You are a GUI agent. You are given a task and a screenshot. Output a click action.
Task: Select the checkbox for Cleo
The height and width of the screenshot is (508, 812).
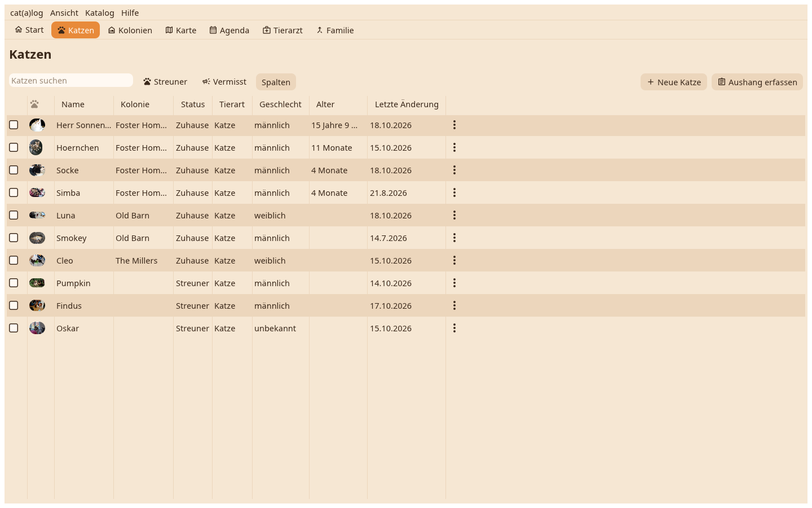(14, 260)
